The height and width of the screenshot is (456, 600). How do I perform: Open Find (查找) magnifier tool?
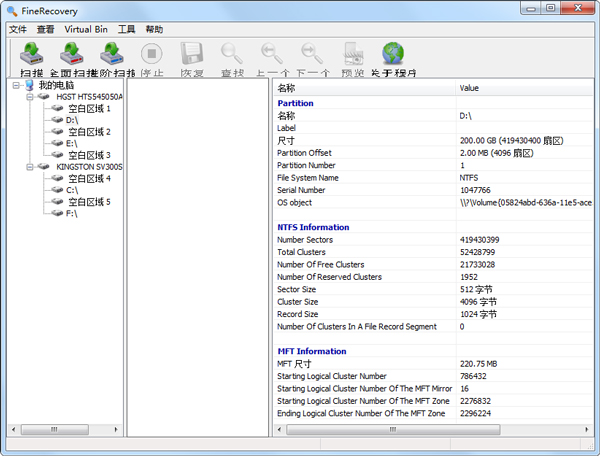coord(232,55)
